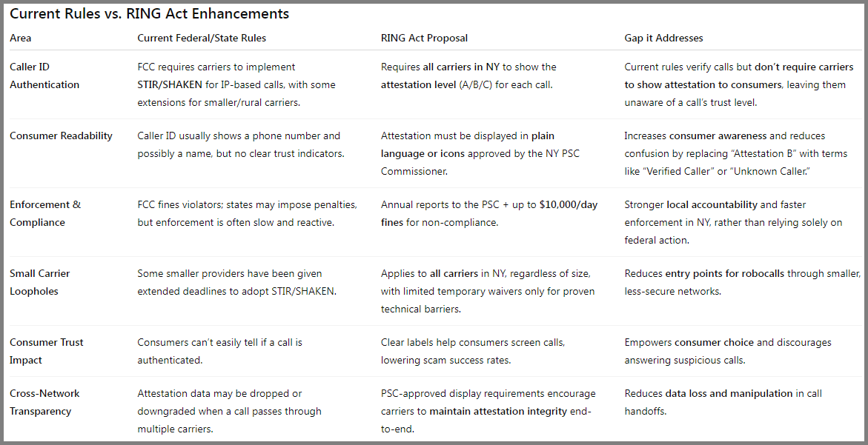Click the 'Caller ID Authentication' row label
The image size is (868, 445).
[x=44, y=76]
